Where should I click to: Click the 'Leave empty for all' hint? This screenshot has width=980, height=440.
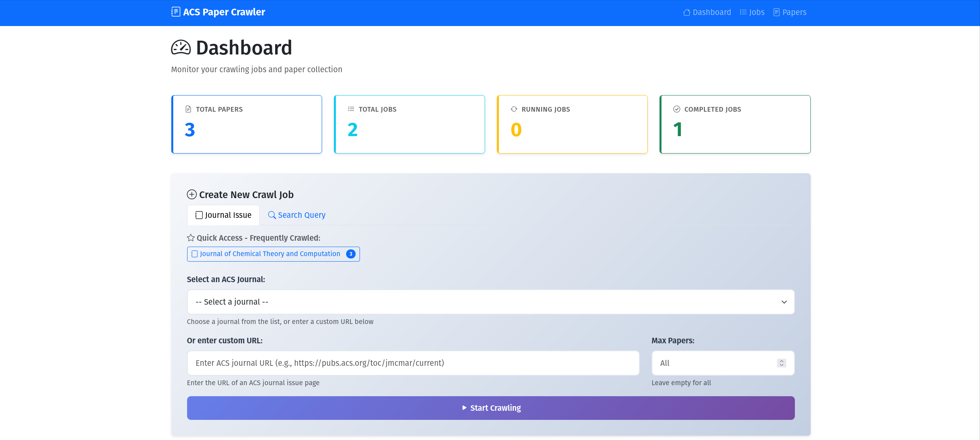pos(681,383)
